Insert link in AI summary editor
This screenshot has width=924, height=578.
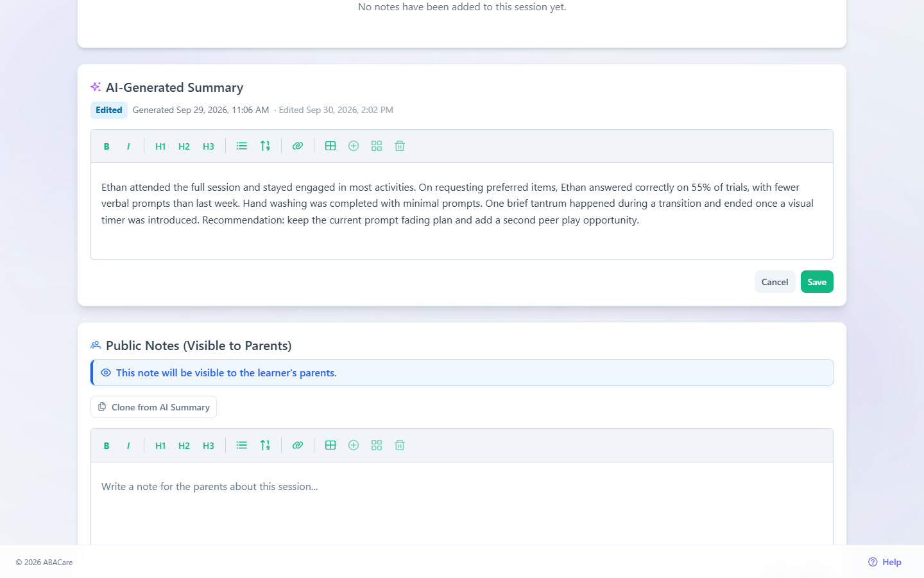[x=298, y=146]
